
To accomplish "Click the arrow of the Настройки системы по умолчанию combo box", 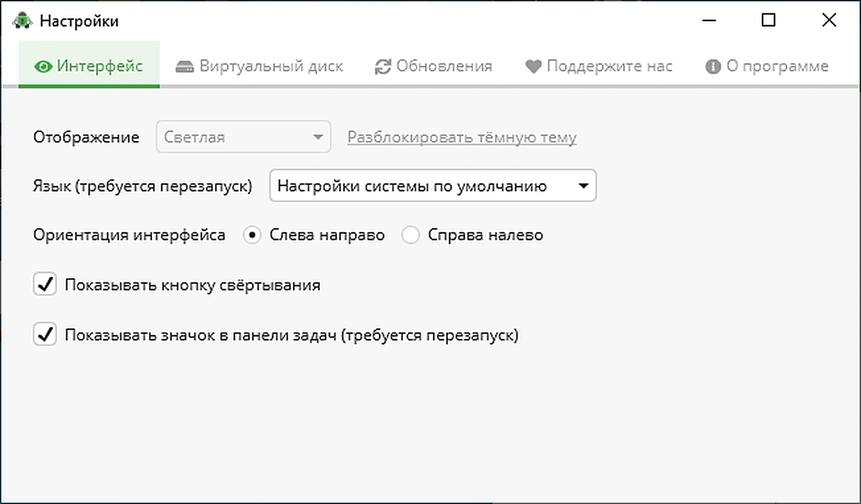I will pos(583,186).
